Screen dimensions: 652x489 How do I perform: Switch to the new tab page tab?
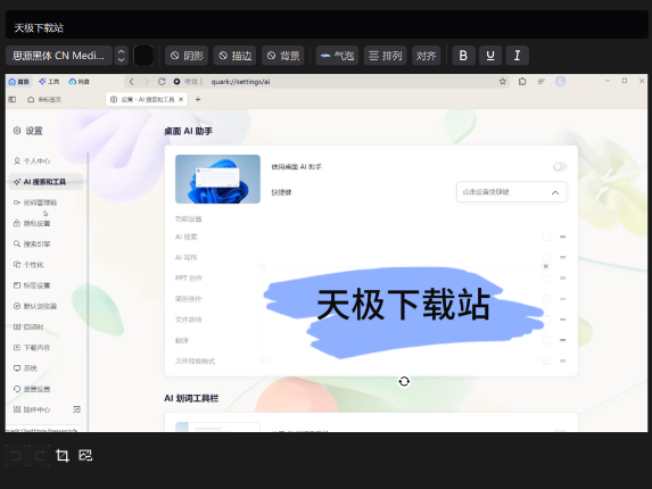coord(44,99)
